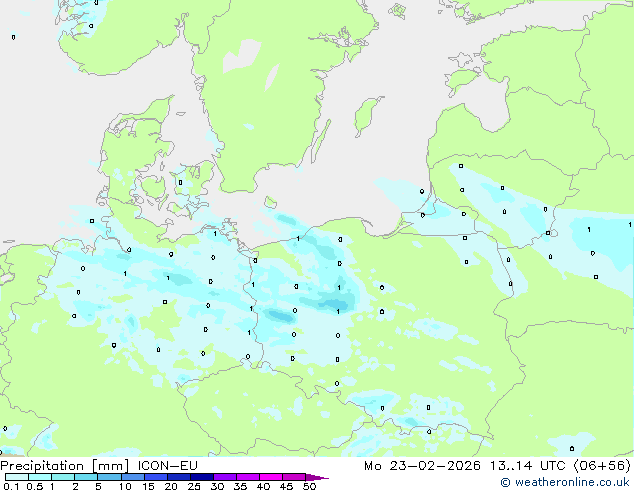
Task: Click the '35' legend scale label
Action: [x=240, y=486]
